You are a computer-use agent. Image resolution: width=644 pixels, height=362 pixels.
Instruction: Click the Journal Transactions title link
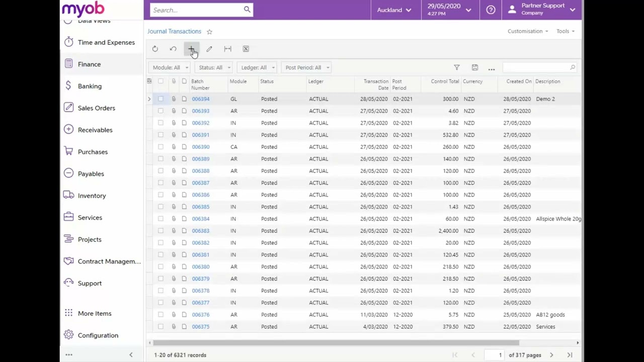pos(174,31)
